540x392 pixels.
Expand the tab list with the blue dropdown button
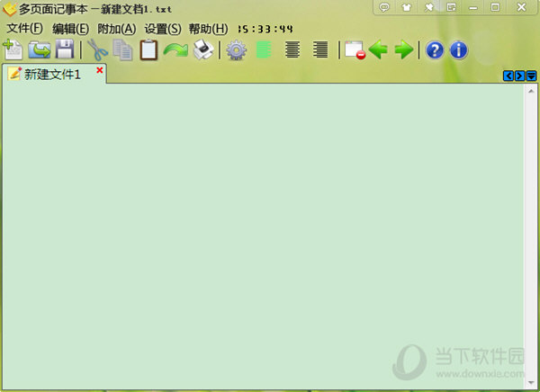531,76
